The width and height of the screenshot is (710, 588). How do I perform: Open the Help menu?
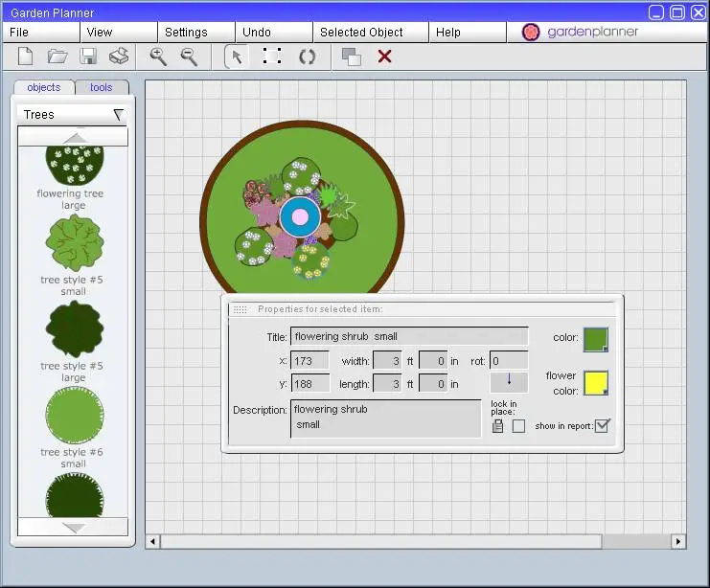(x=468, y=33)
